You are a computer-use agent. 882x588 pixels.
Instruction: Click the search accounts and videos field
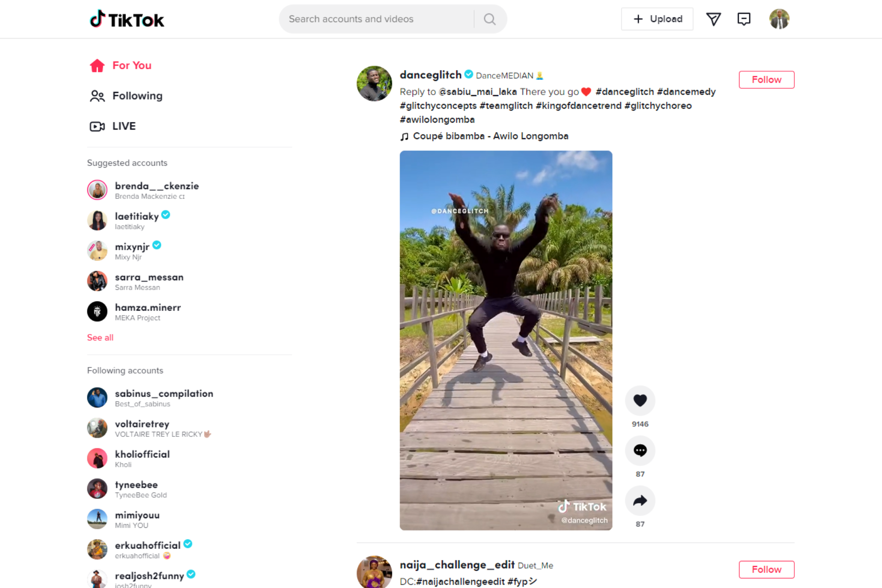click(x=377, y=19)
